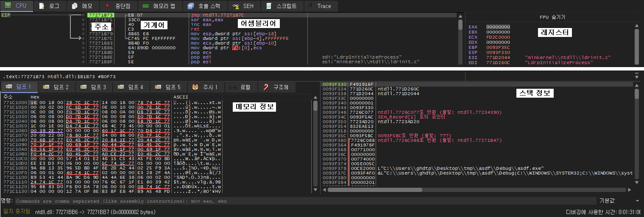Select ECX register value FD2C0000

click(498, 37)
